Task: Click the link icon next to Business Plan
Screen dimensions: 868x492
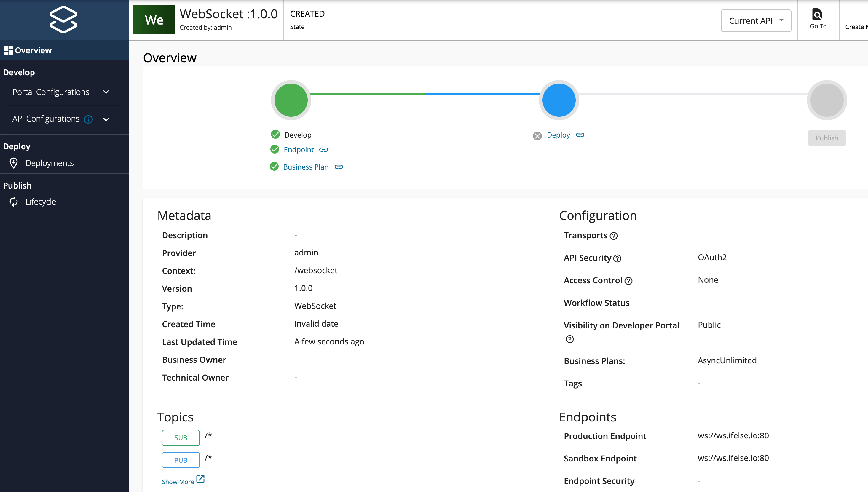Action: click(339, 167)
